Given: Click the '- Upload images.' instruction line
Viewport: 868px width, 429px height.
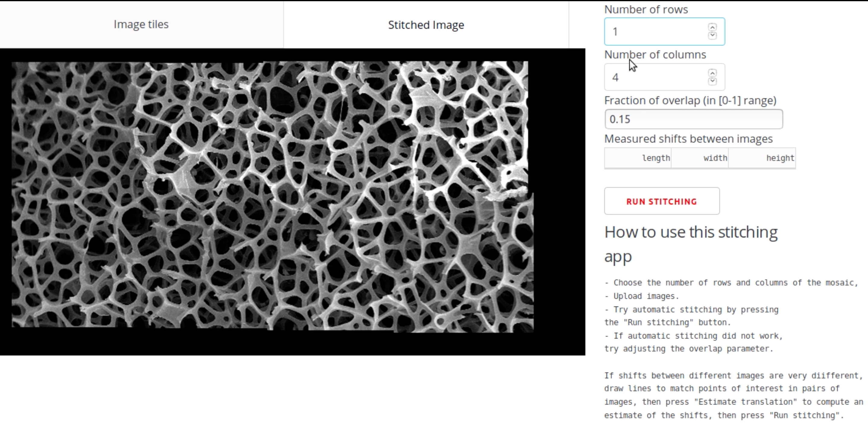Looking at the screenshot, I should tap(642, 296).
